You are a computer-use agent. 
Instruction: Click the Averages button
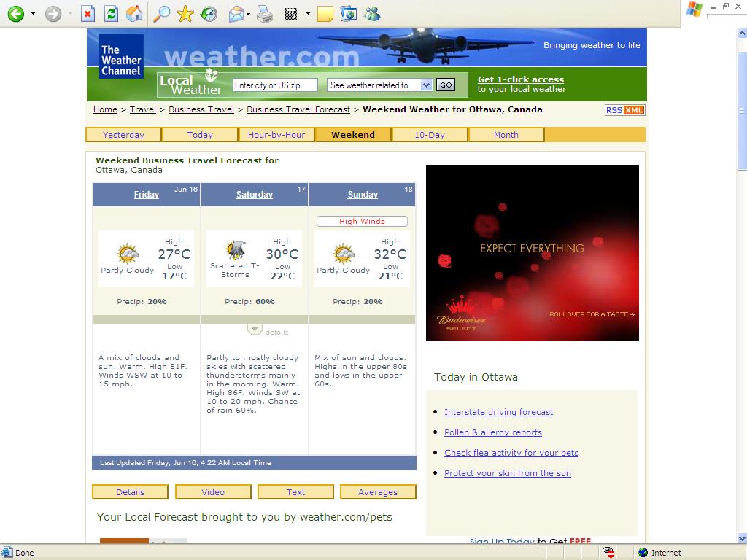click(379, 492)
